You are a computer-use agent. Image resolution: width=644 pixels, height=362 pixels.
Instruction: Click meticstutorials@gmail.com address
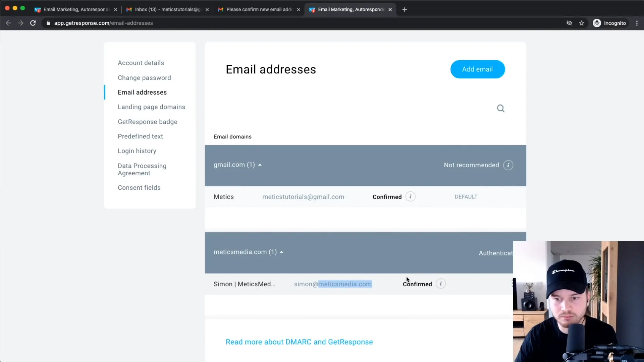tap(303, 197)
